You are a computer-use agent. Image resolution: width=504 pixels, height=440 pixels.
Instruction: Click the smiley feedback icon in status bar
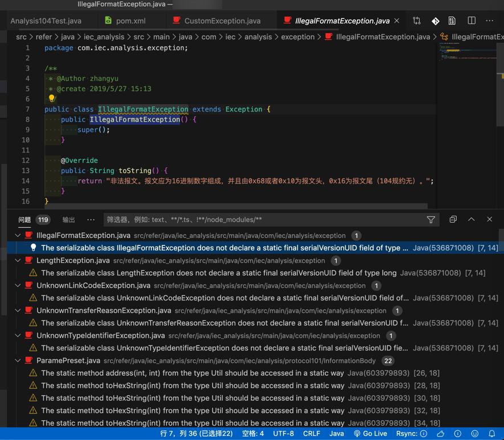click(x=474, y=434)
